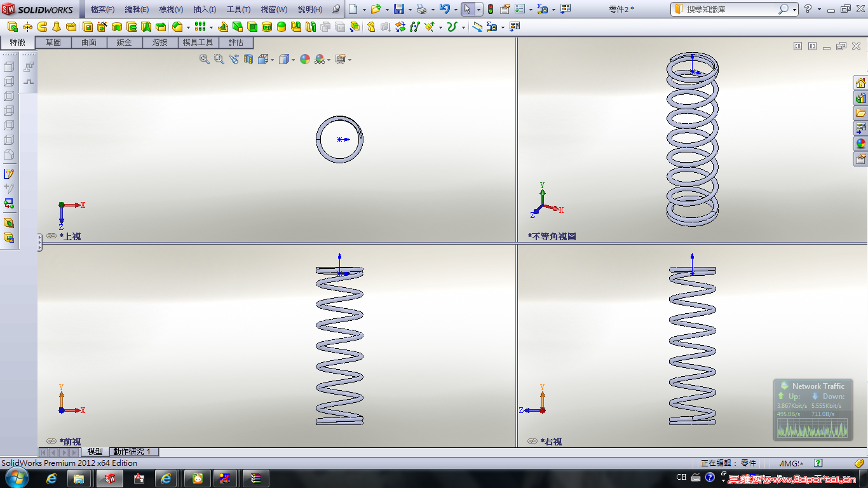Open Internet Explorer from the taskbar
The height and width of the screenshot is (488, 868).
(52, 478)
